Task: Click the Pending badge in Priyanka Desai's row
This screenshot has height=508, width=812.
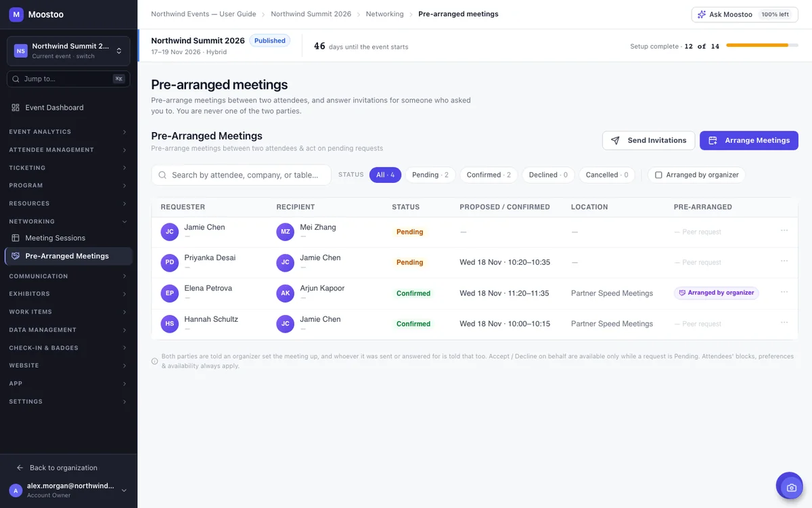Action: click(410, 262)
